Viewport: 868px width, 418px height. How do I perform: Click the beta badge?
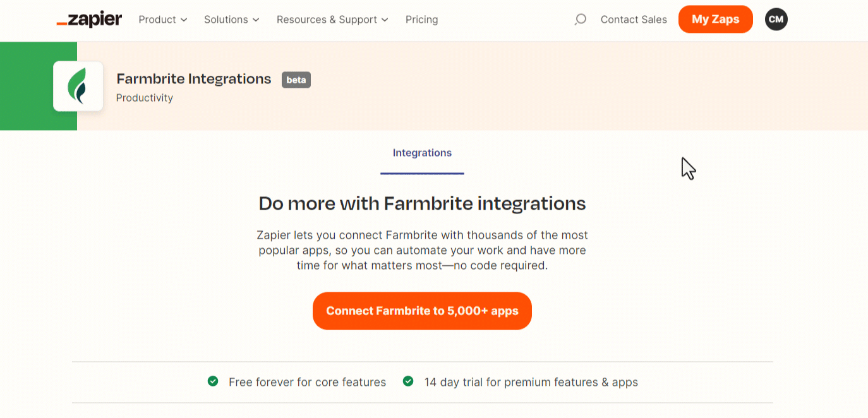(296, 80)
